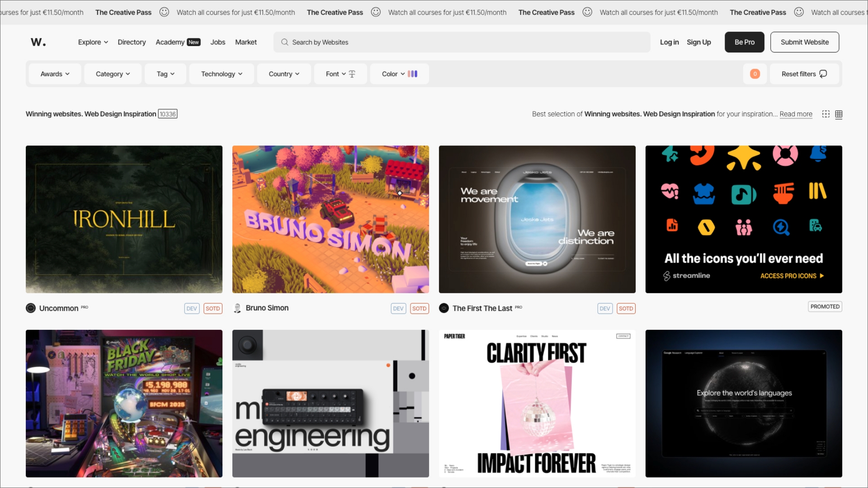Expand the Technology filter dropdown
The width and height of the screenshot is (868, 488).
click(x=222, y=74)
